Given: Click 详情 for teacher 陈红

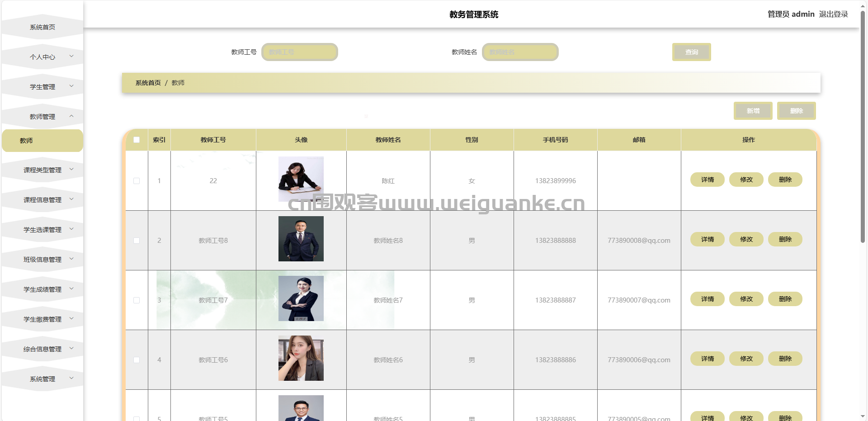Looking at the screenshot, I should click(x=708, y=180).
